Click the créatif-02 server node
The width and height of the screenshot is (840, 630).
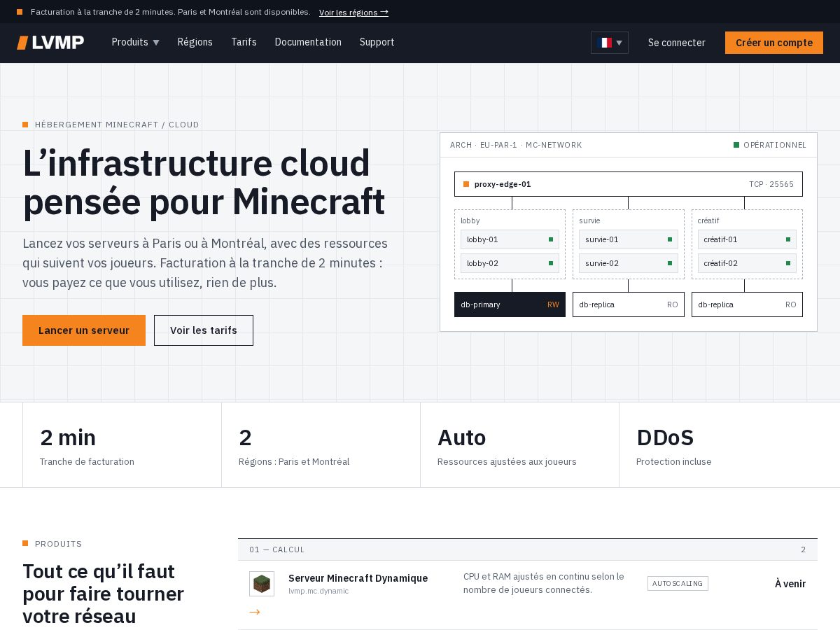click(747, 263)
